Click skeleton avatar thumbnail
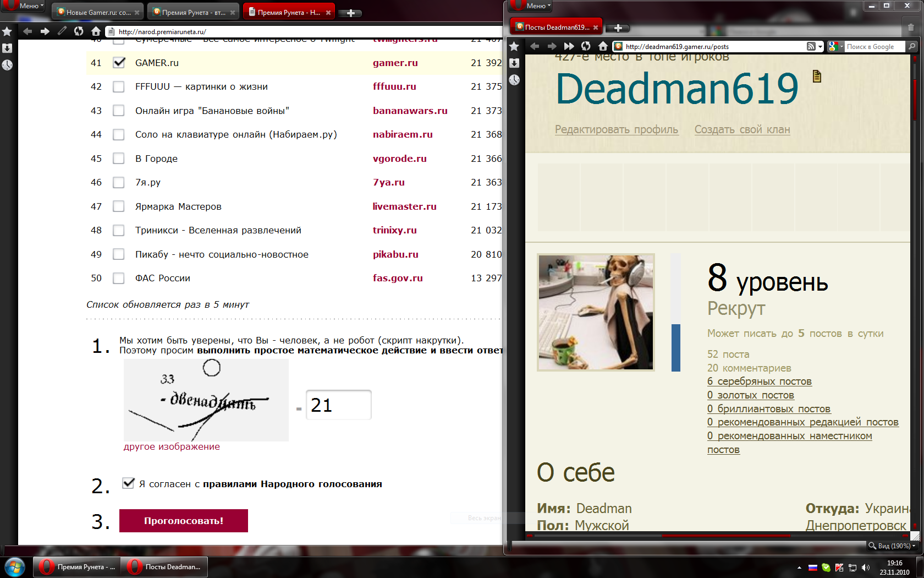Screen dimensions: 924x578 (x=596, y=312)
